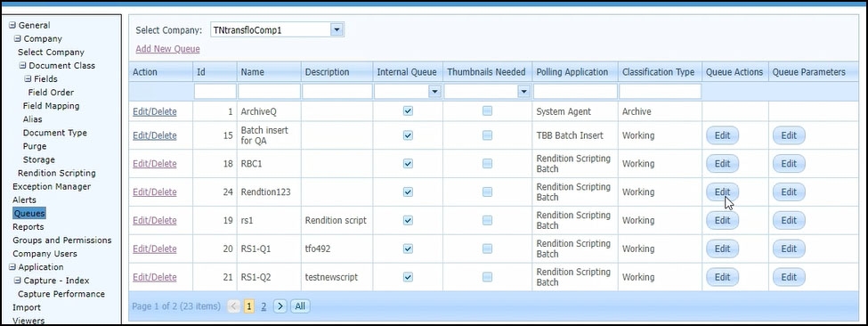The width and height of the screenshot is (868, 326).
Task: Open Field Order in sidebar
Action: [51, 93]
